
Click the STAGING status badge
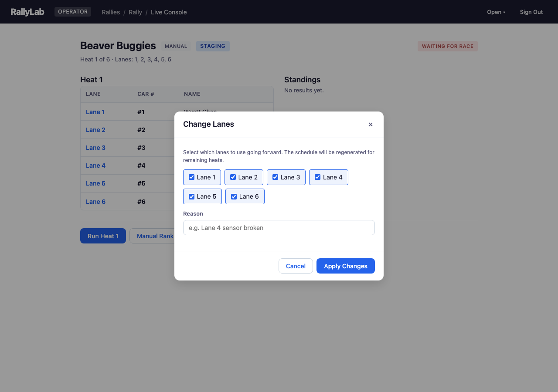[x=213, y=46]
